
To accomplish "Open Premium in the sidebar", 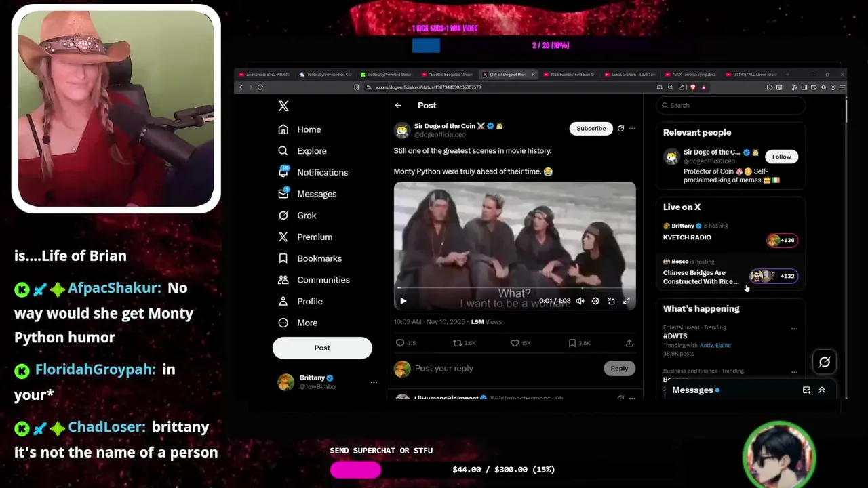I will point(305,237).
